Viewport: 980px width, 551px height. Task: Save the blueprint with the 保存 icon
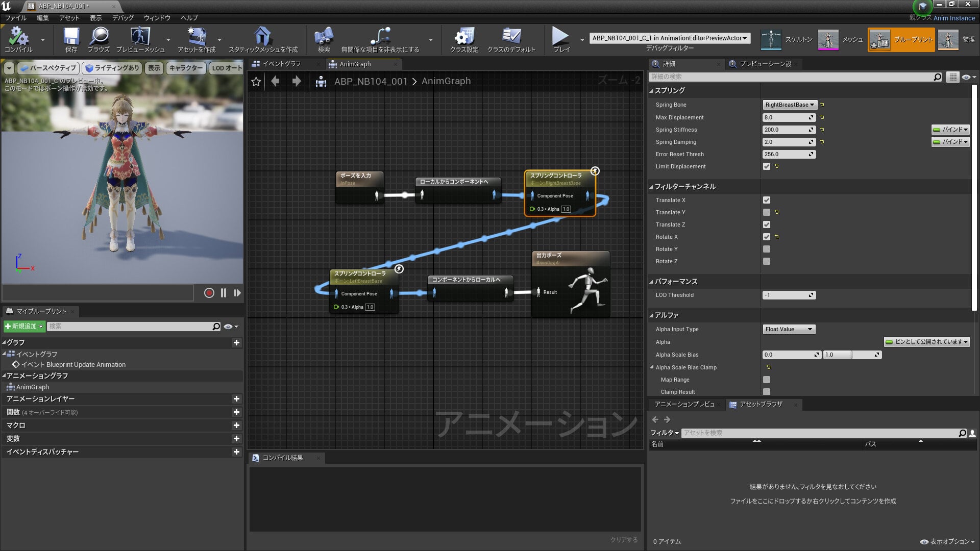[x=71, y=37]
